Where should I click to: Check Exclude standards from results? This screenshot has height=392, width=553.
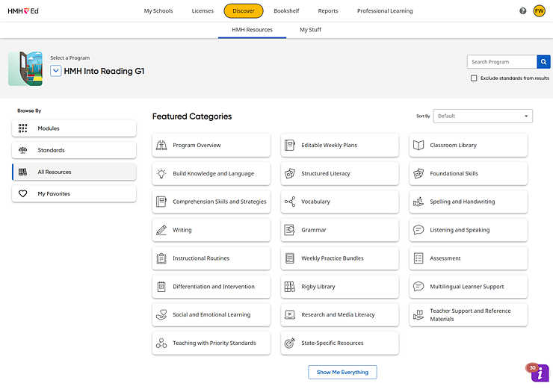point(474,78)
